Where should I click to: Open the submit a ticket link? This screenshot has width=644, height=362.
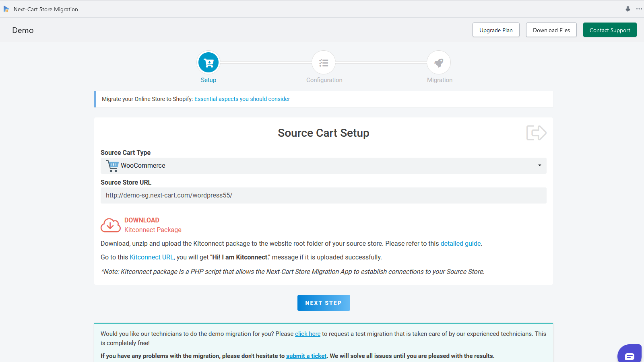click(306, 356)
